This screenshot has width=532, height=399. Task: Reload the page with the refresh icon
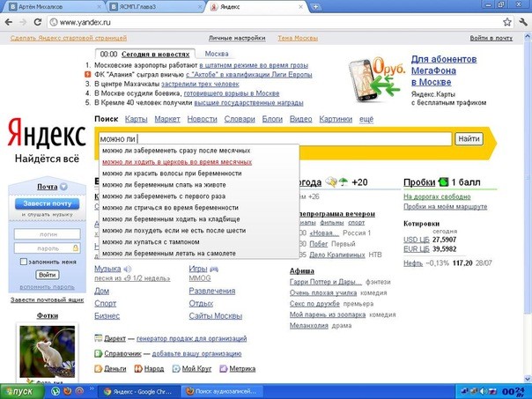click(37, 22)
